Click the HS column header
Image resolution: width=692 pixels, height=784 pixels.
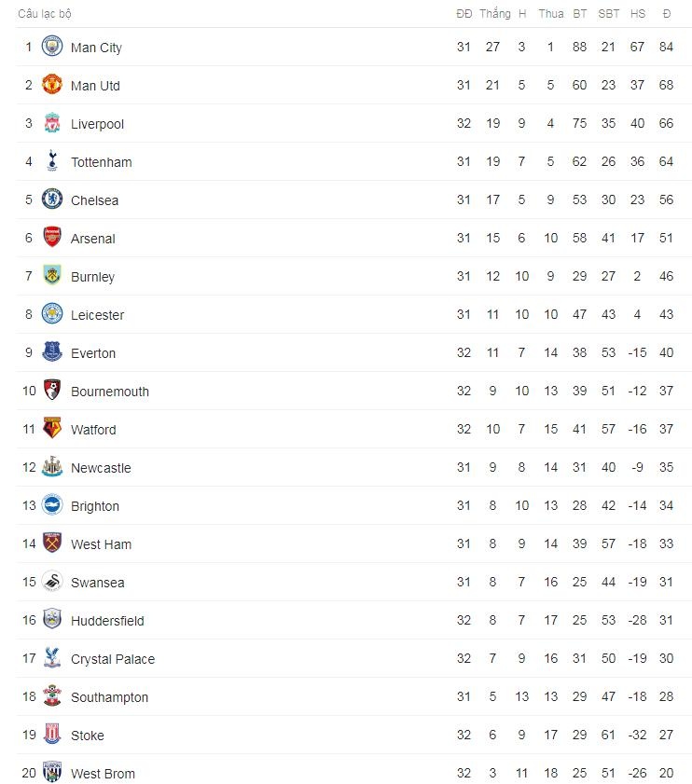tap(638, 14)
